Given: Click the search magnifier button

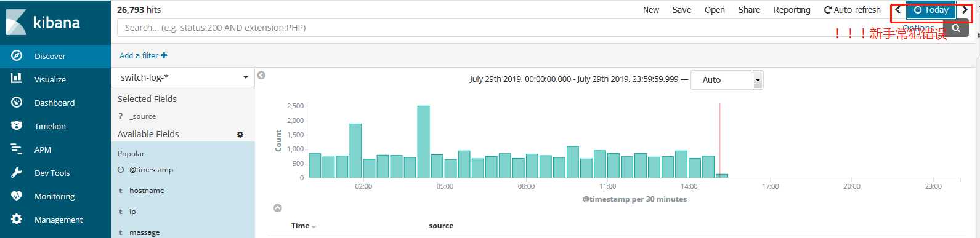Looking at the screenshot, I should tap(956, 28).
